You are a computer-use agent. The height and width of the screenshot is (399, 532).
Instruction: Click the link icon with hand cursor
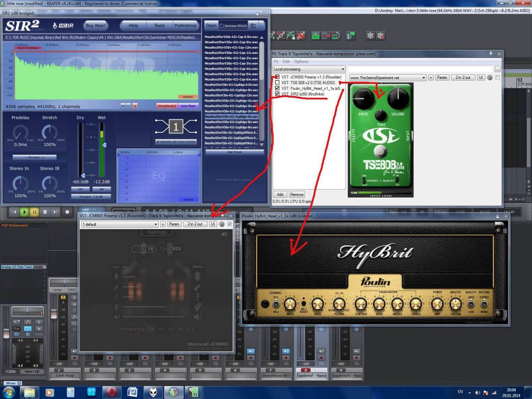coord(291,35)
